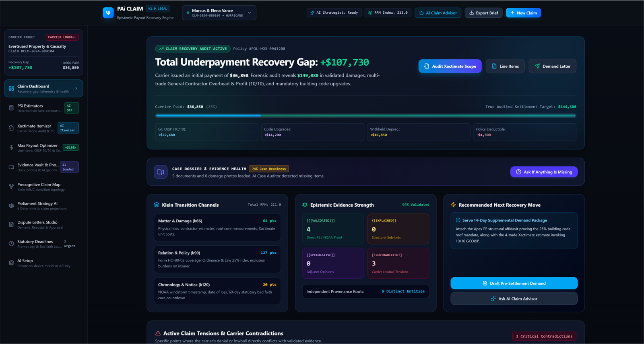Screen dimensions: 644x344
Task: Click the PSi Estimators calculator icon
Action: tap(11, 108)
